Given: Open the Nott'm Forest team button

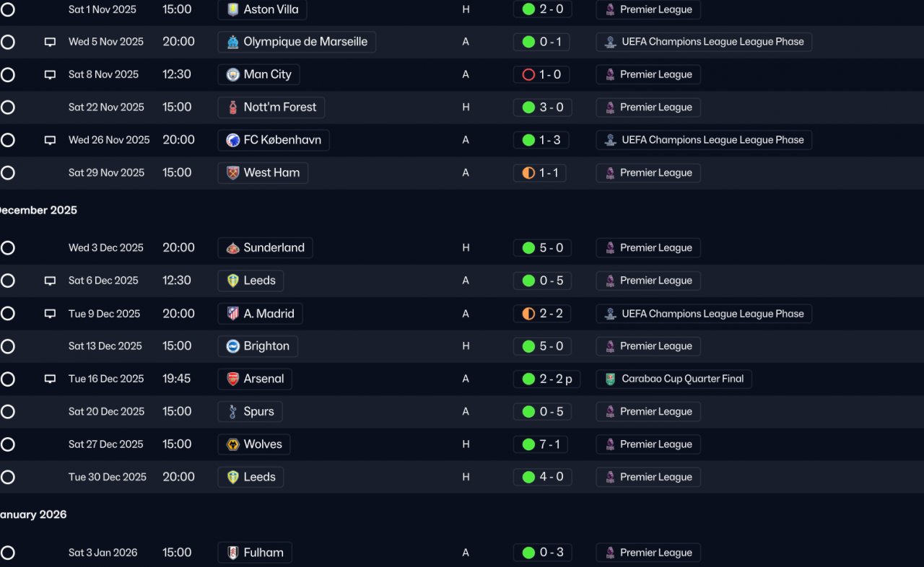Looking at the screenshot, I should [271, 107].
